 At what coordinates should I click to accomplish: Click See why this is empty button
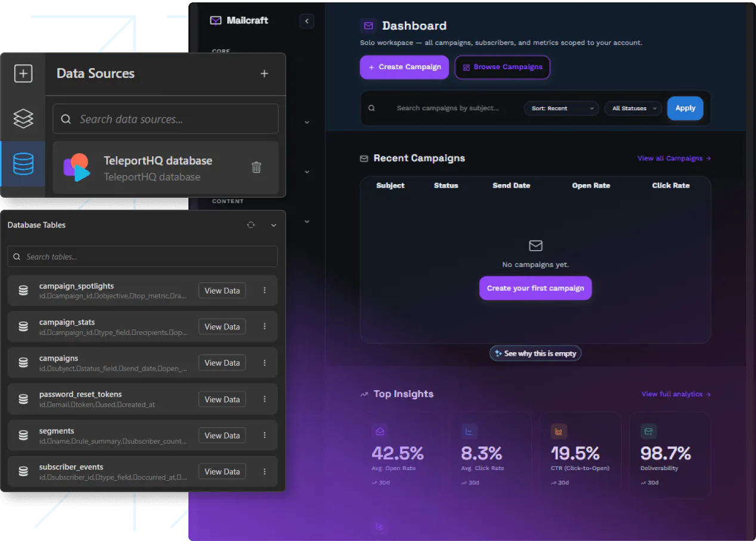pos(535,353)
